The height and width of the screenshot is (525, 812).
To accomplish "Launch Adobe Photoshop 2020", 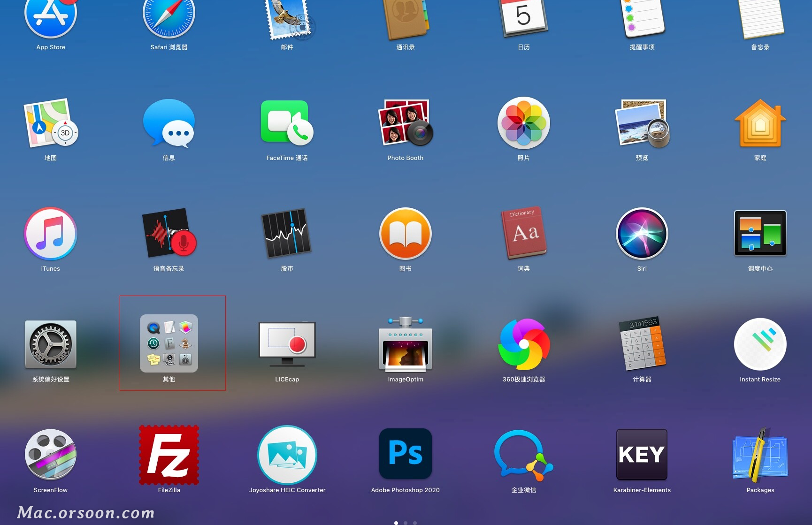I will pos(405,454).
